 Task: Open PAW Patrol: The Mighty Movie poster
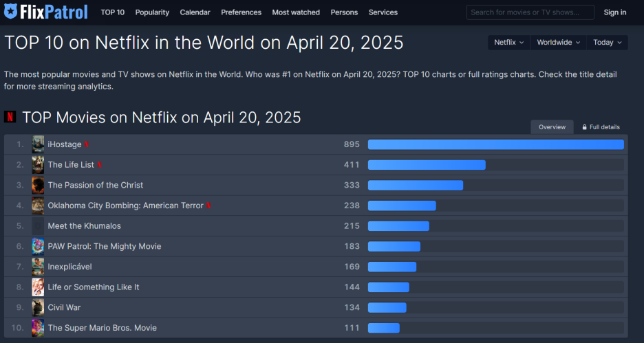tap(38, 246)
